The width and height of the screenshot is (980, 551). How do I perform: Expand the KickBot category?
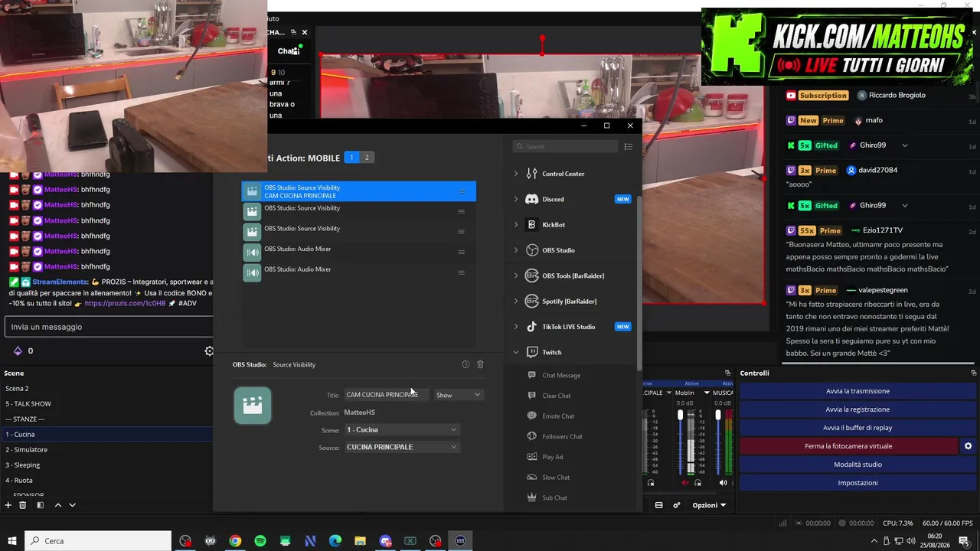pos(516,225)
